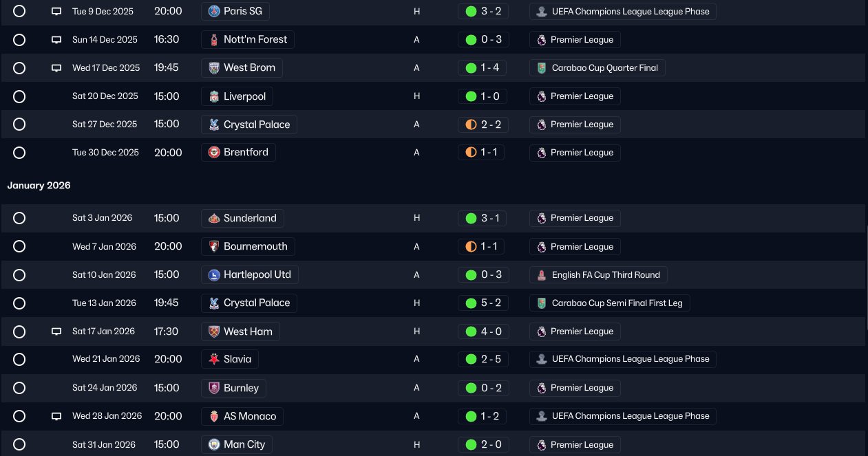Viewport: 868px width, 456px height.
Task: Select the radio circle for Sunderland fixture
Action: [x=19, y=218]
